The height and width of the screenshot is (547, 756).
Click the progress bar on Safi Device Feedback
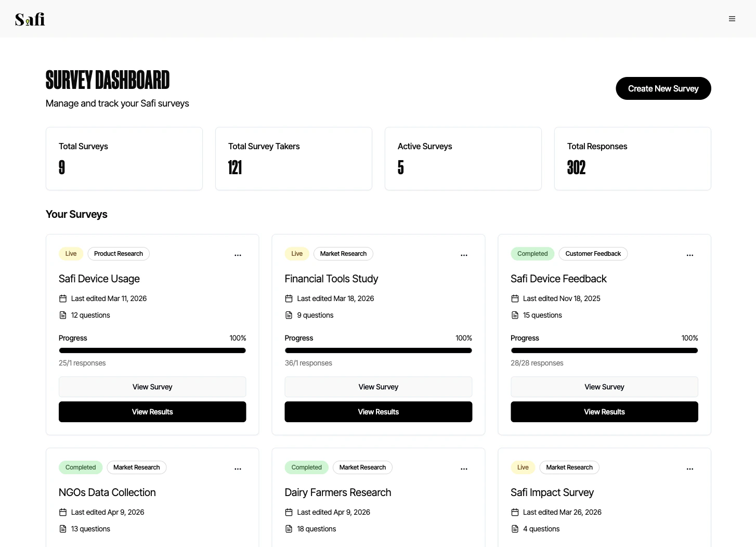pos(604,350)
